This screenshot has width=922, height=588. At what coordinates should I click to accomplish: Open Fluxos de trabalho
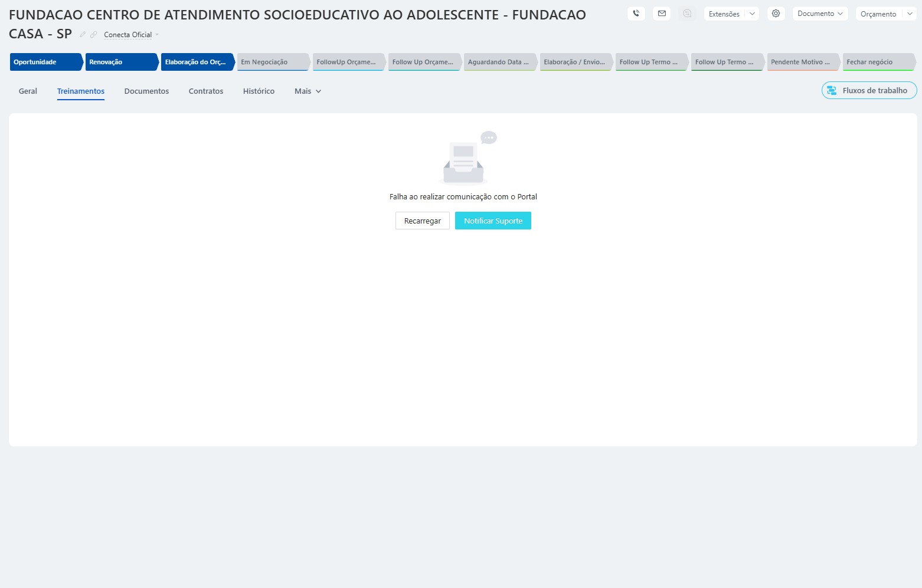(x=869, y=90)
